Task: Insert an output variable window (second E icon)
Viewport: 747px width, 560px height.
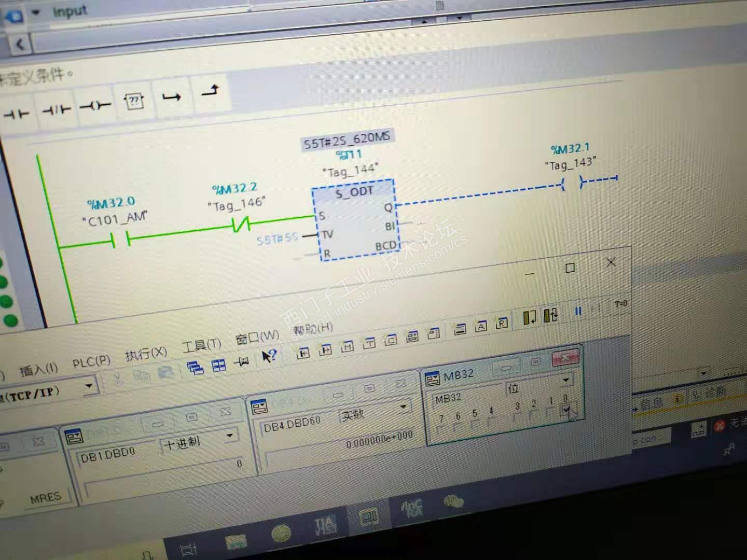Action: click(325, 350)
